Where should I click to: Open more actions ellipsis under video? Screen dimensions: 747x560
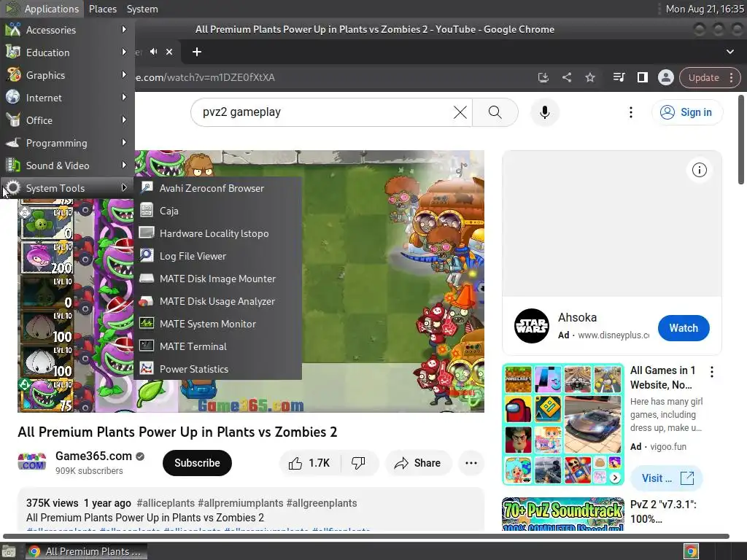click(x=471, y=463)
